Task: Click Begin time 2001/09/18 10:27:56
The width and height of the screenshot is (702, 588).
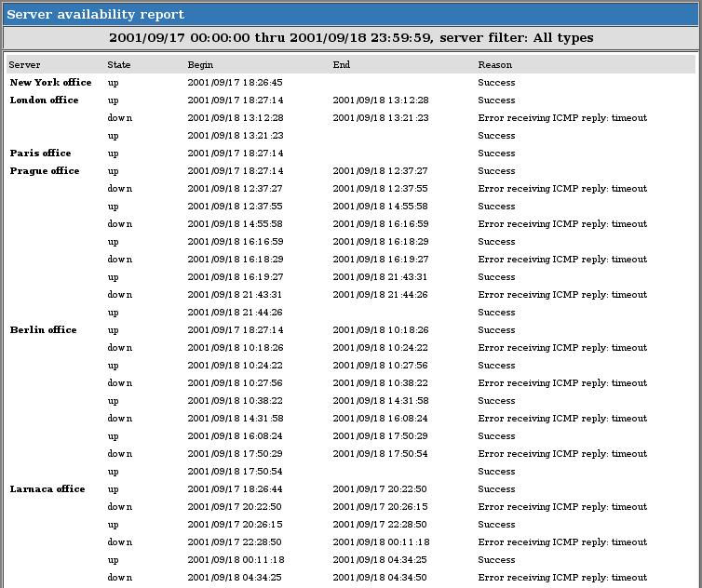Action: (x=235, y=383)
